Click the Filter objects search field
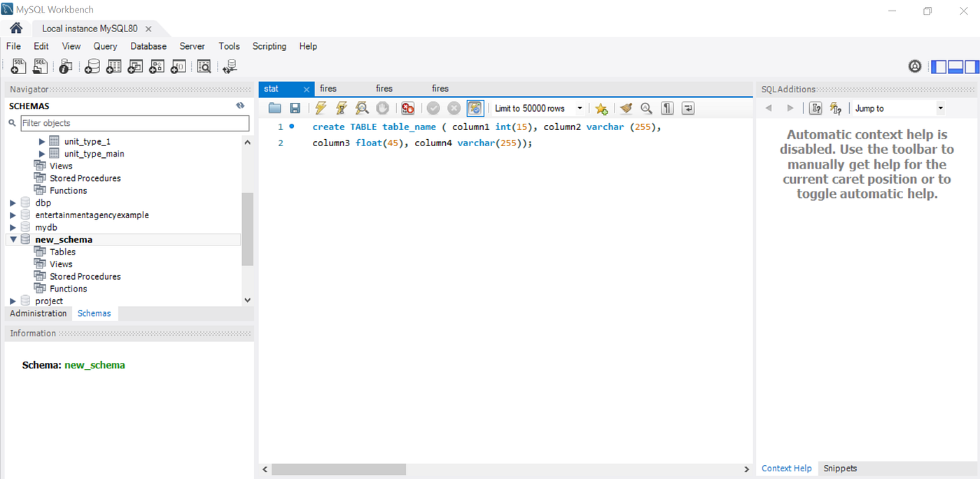This screenshot has width=980, height=479. coord(134,123)
